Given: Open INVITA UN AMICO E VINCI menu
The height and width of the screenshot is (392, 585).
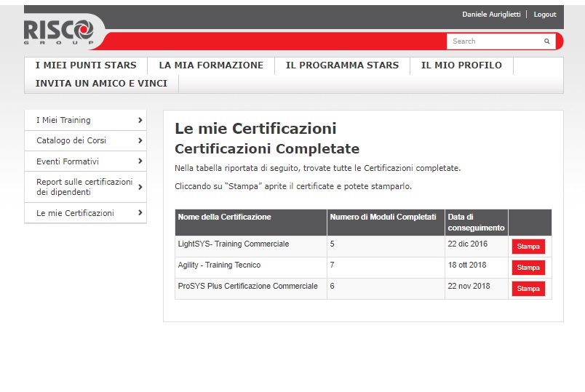Looking at the screenshot, I should tap(101, 84).
